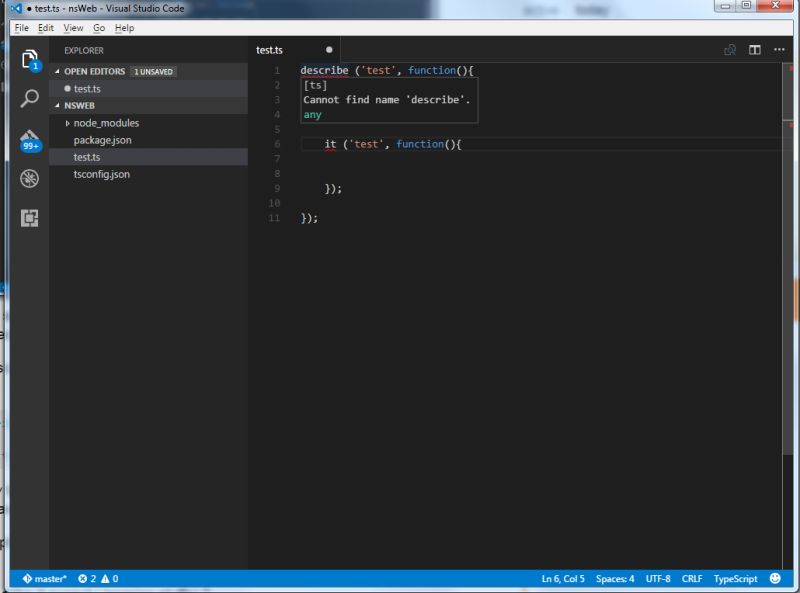The width and height of the screenshot is (800, 593).
Task: Open more actions with the ellipsis icon
Action: 780,49
